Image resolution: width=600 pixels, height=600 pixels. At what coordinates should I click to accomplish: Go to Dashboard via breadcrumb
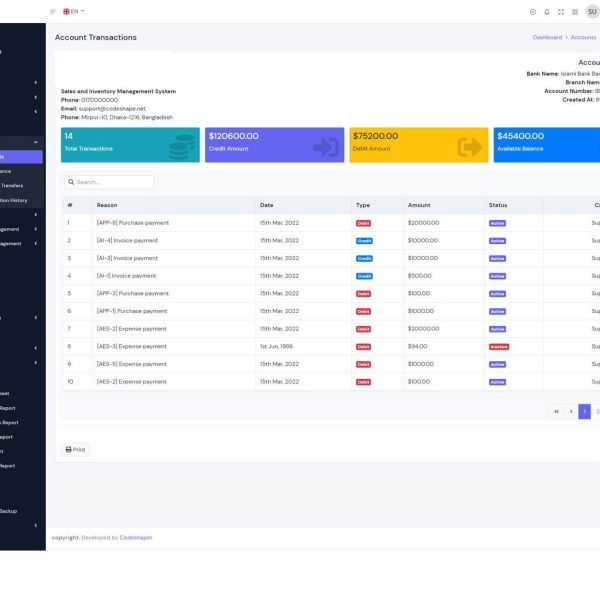pos(547,37)
